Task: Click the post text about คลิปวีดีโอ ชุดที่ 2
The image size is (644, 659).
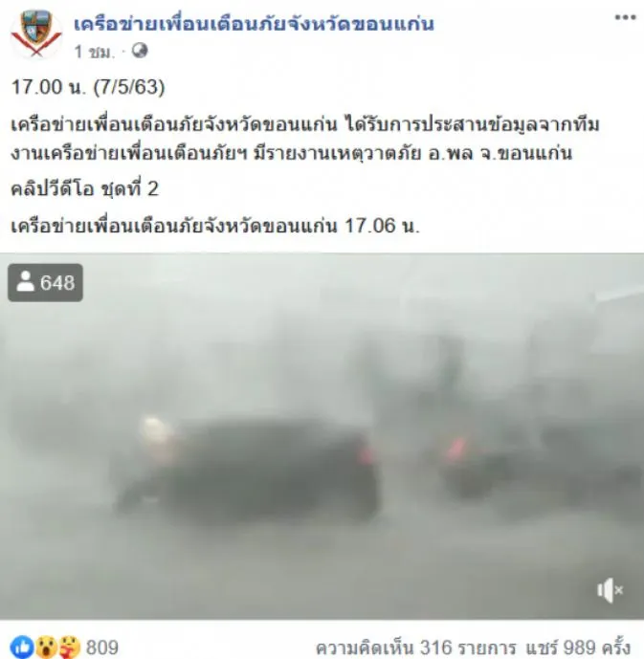Action: point(84,188)
